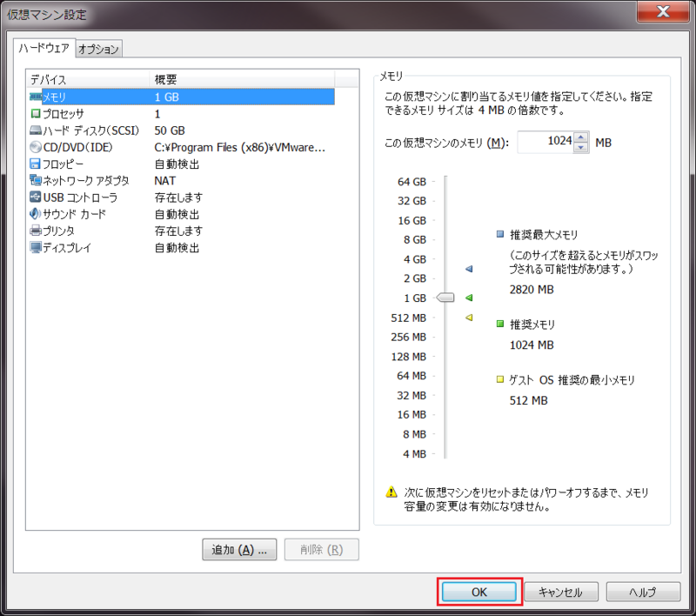Click the disabled 削除 button
Screen dimensions: 696x616
point(323,549)
